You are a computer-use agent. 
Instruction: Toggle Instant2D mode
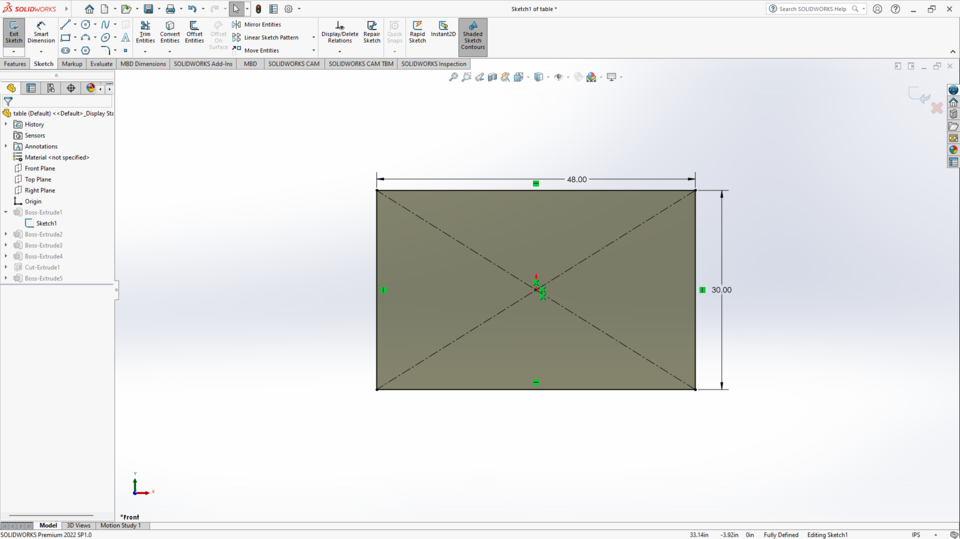(443, 31)
